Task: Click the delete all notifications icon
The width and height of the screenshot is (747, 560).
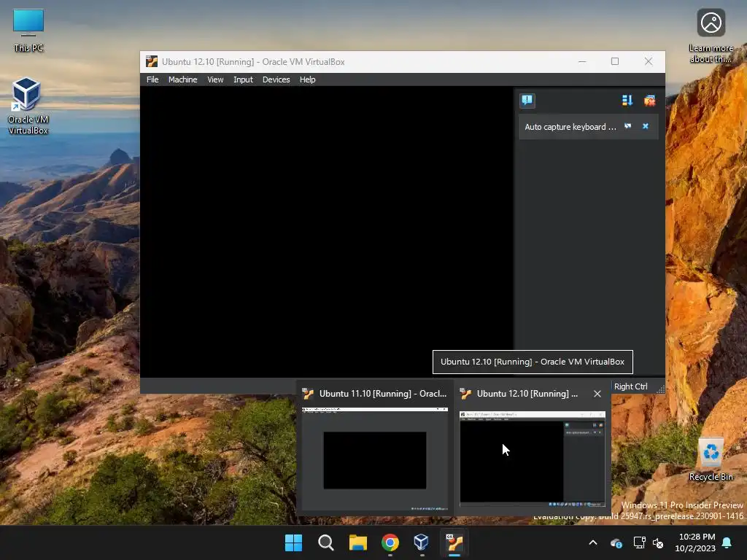Action: pos(649,101)
